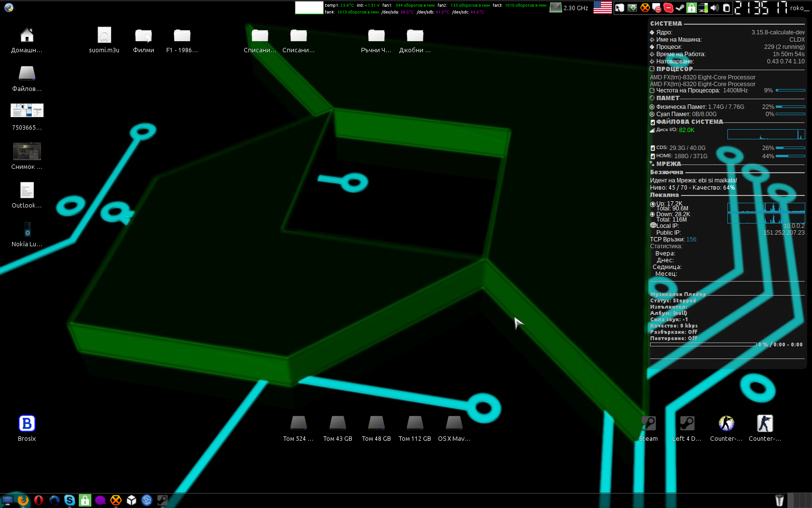Open the chat bubble with red badge tray icon
This screenshot has width=812, height=508.
(656, 8)
